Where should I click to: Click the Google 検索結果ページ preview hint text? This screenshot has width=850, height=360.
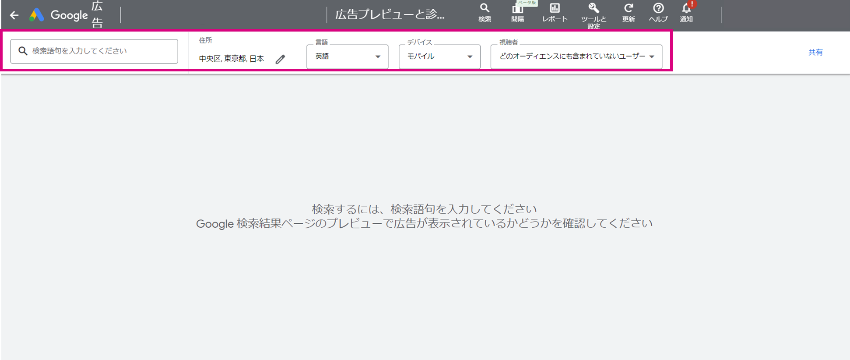(x=424, y=223)
